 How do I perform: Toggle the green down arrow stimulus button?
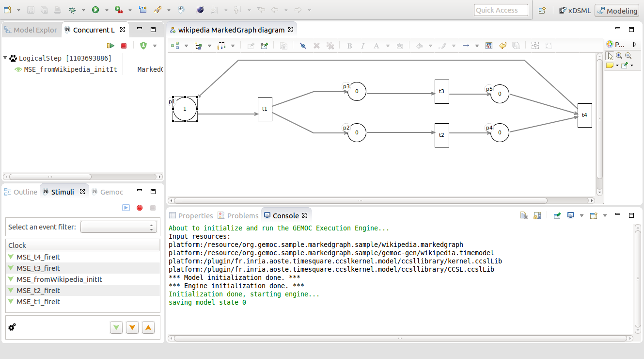(116, 327)
